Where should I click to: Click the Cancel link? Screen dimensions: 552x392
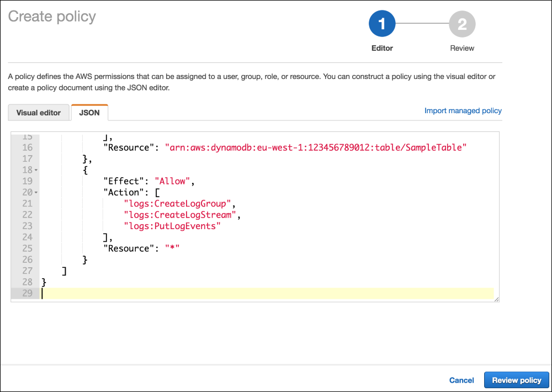tap(461, 380)
